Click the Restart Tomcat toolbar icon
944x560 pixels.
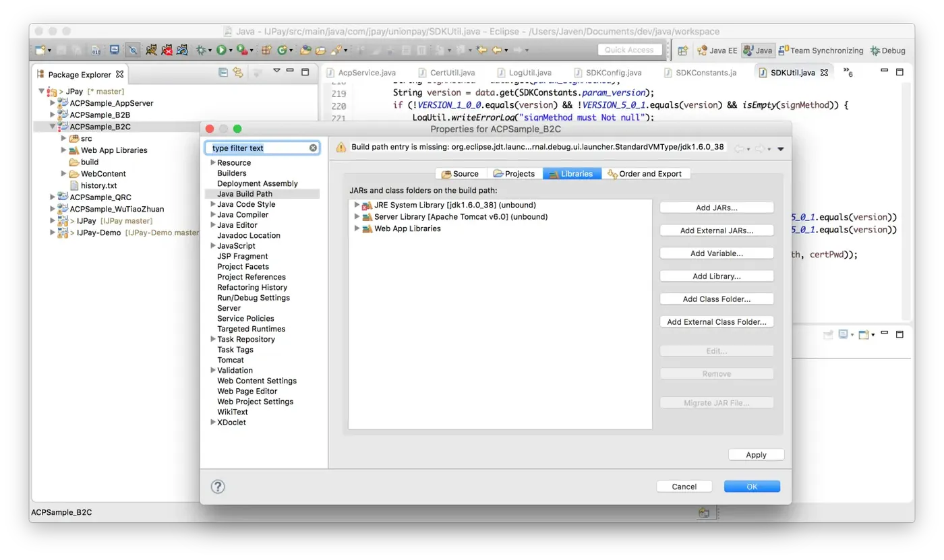tap(182, 50)
